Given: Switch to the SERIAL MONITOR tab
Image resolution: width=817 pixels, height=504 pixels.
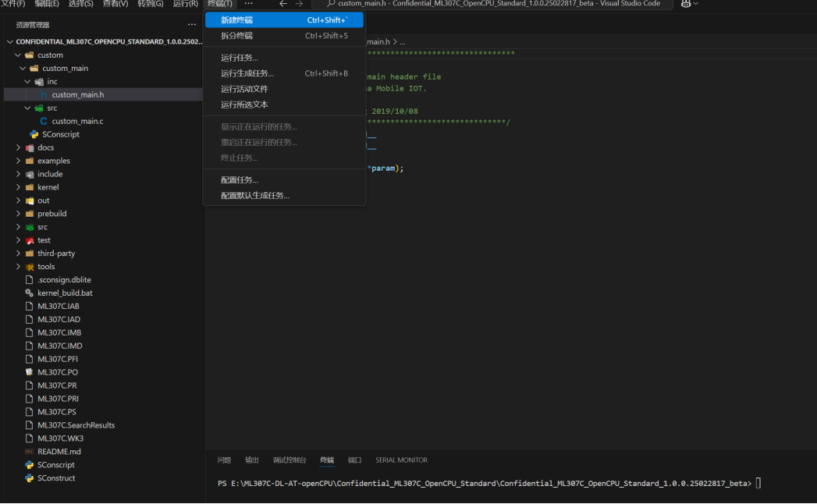Looking at the screenshot, I should point(401,460).
